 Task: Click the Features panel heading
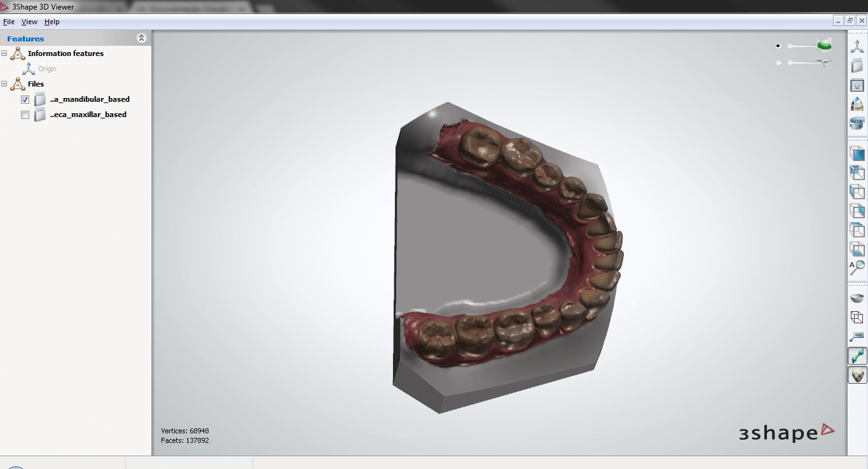[25, 39]
